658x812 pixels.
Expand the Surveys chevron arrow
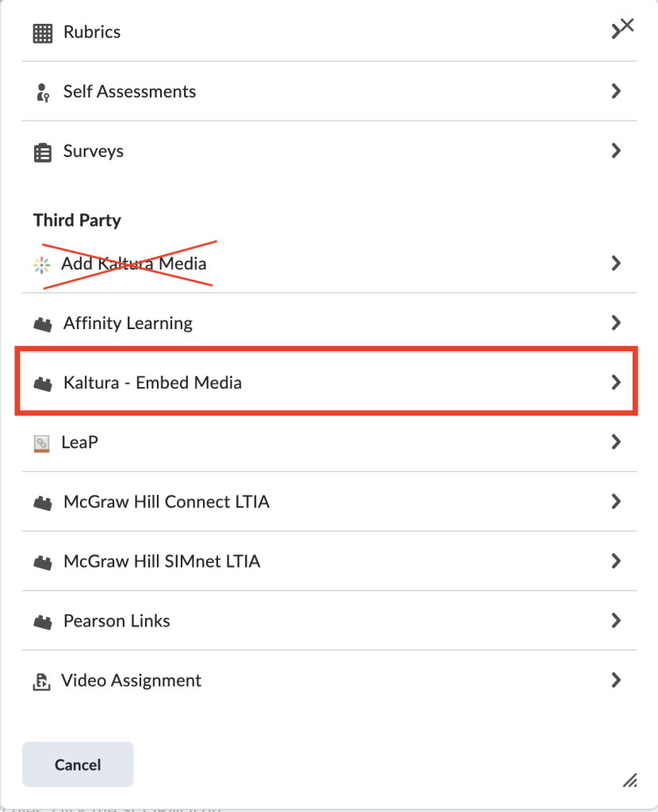click(615, 151)
